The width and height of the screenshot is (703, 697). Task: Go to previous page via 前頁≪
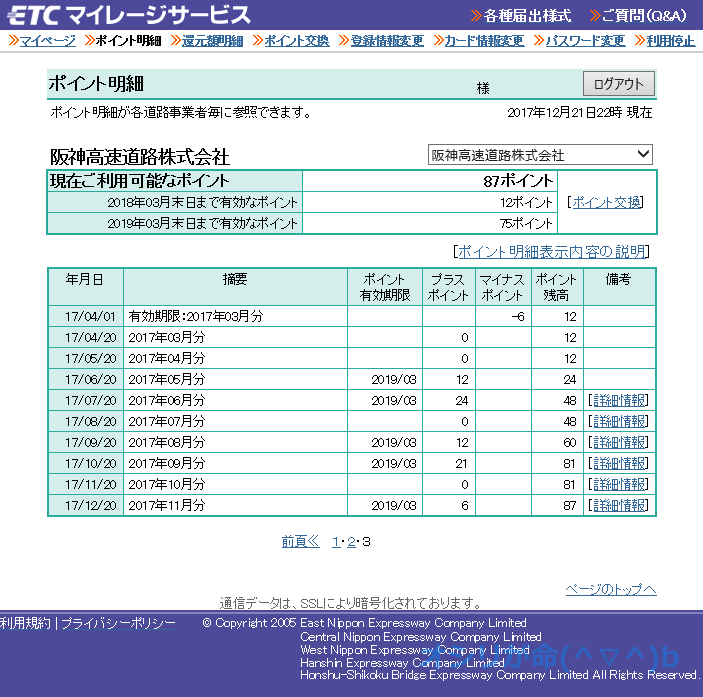pyautogui.click(x=300, y=541)
